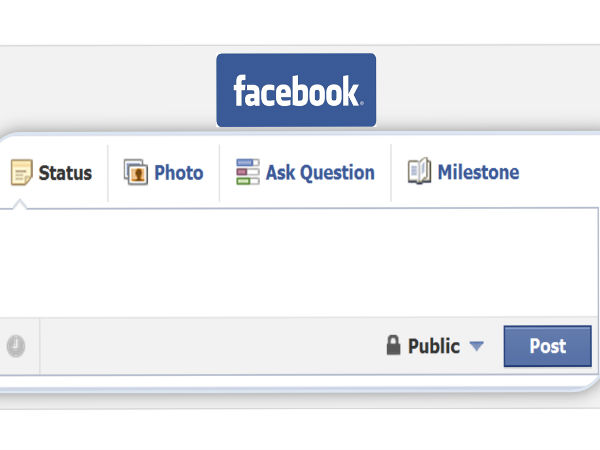Click the Ask Question poll bars icon

click(248, 172)
